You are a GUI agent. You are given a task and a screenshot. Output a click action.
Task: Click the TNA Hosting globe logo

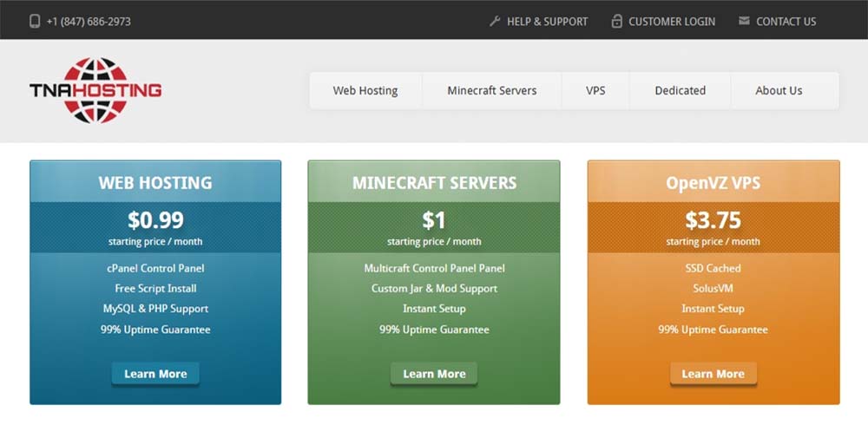pos(95,90)
